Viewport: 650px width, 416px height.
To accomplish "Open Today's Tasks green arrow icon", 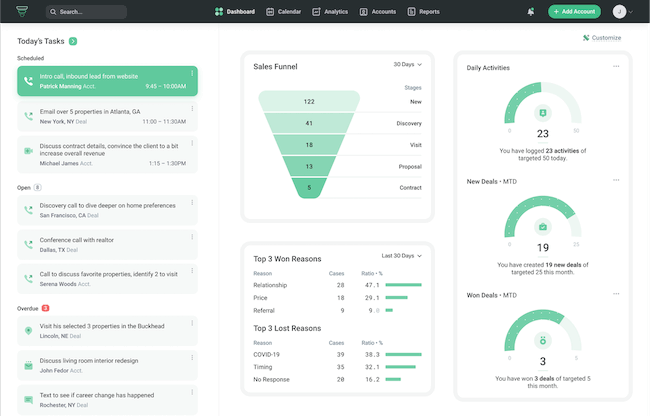I will (73, 41).
